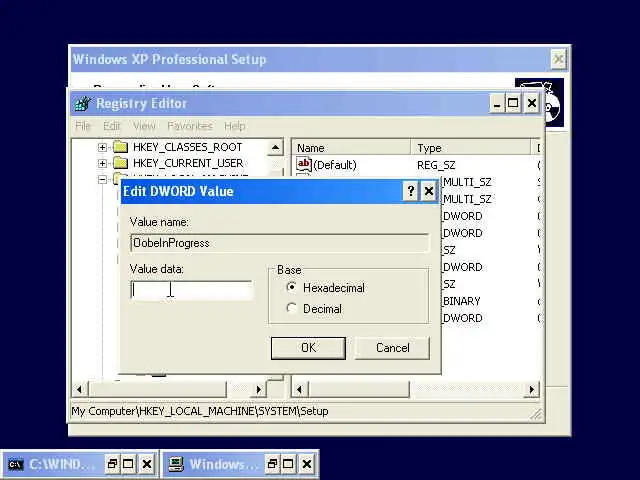640x480 pixels.
Task: Click the OobeInProgress value name field
Action: (x=280, y=243)
